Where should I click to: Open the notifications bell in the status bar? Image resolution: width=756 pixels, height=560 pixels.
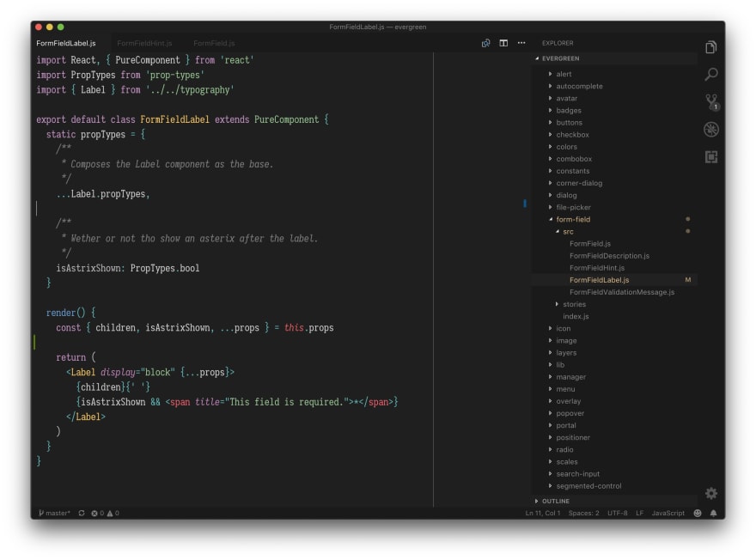tap(714, 514)
